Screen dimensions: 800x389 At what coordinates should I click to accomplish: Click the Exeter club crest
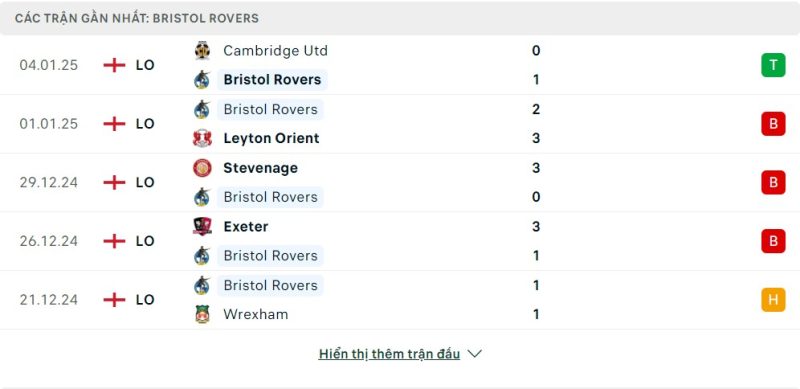(202, 226)
